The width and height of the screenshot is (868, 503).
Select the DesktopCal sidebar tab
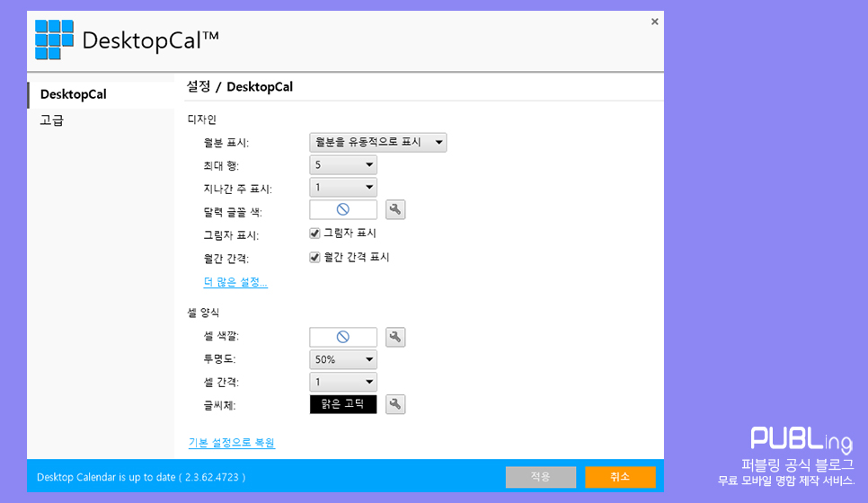[102, 94]
